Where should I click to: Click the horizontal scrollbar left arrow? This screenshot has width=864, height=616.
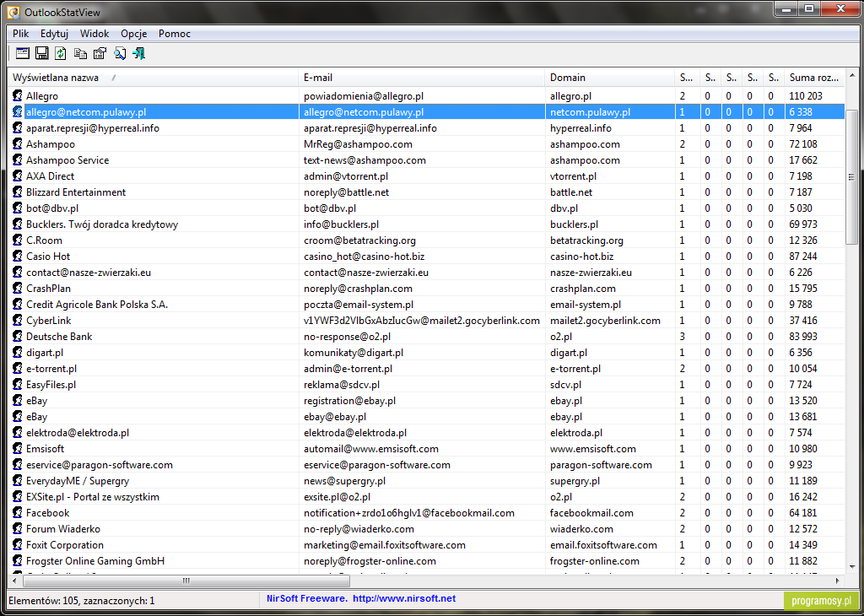click(14, 581)
